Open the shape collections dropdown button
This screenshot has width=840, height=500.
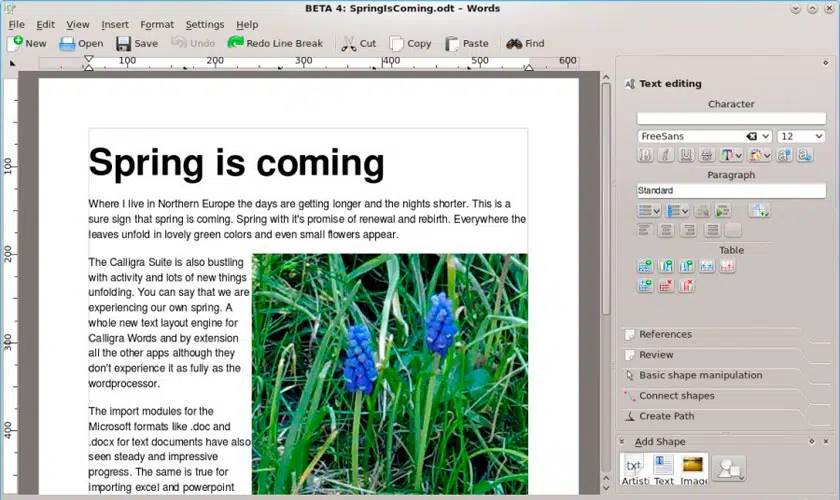tap(729, 469)
